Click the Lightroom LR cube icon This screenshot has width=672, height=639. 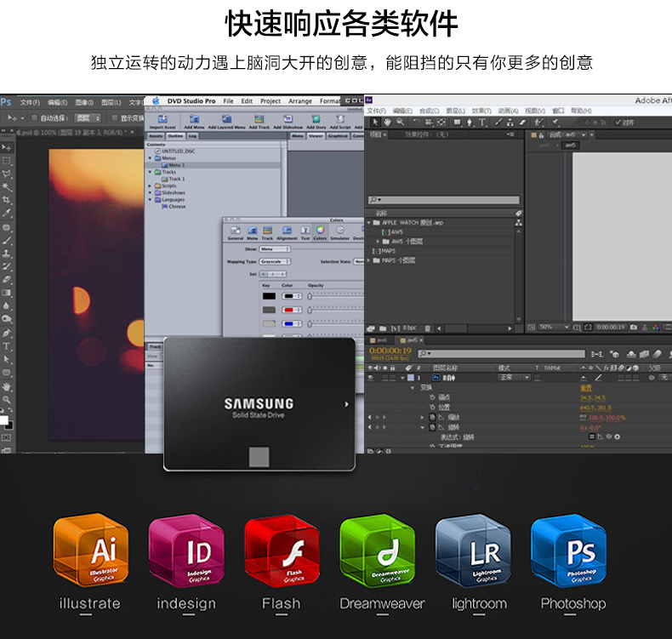[473, 550]
